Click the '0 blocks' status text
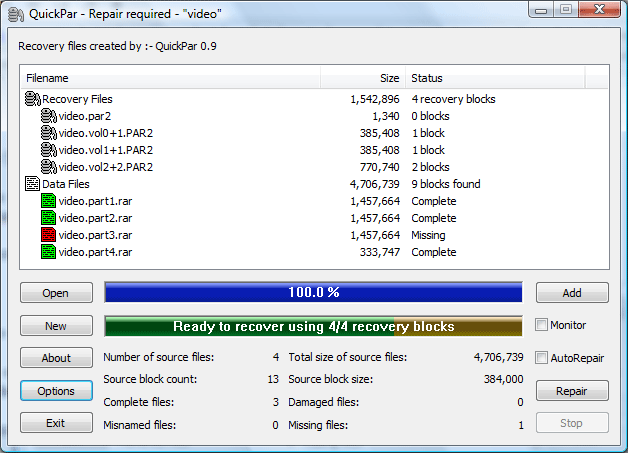628x453 pixels. point(431,116)
